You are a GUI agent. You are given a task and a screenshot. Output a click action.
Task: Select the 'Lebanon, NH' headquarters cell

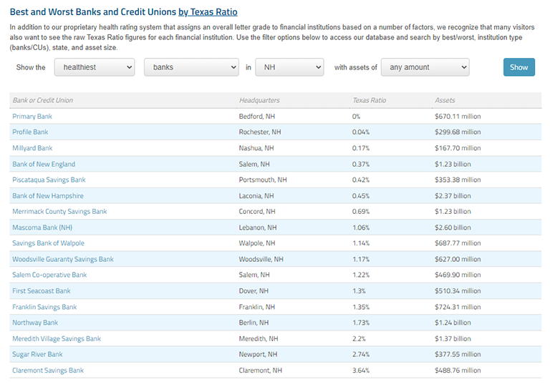click(x=258, y=227)
